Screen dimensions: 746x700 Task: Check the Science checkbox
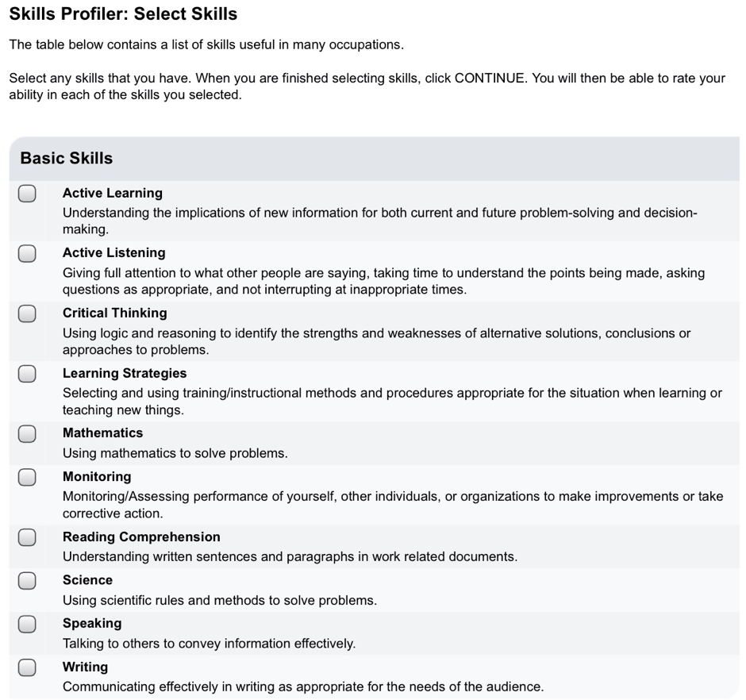click(27, 581)
